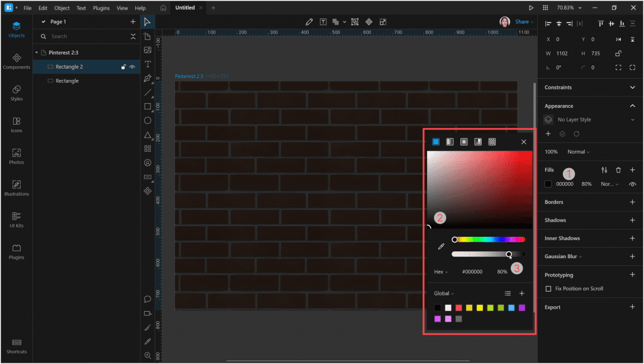Select the Image tool
The height and width of the screenshot is (364, 644).
pyautogui.click(x=147, y=50)
